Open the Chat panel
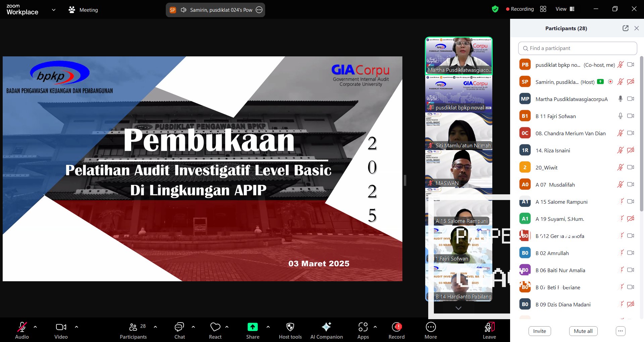The height and width of the screenshot is (342, 644). pyautogui.click(x=179, y=331)
